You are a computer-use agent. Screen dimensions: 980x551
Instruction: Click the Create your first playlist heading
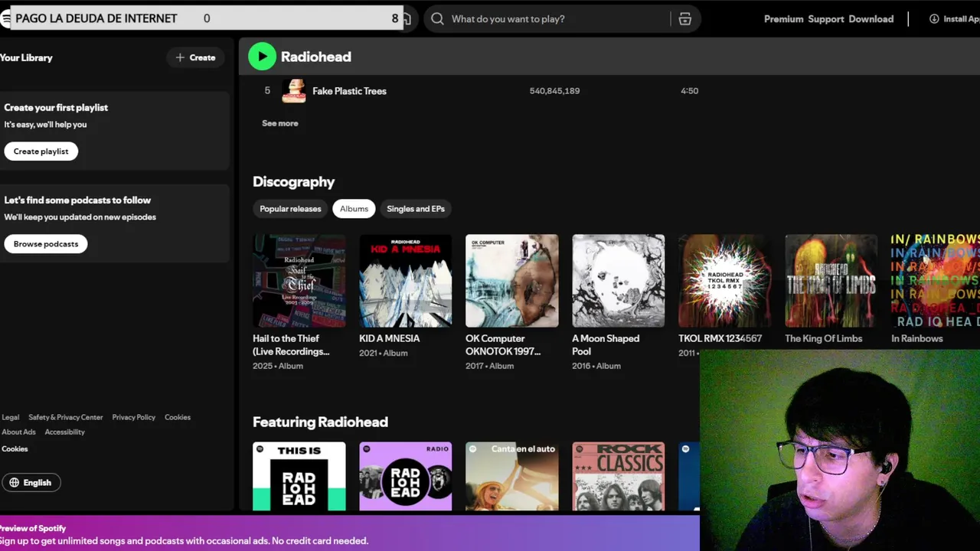(x=56, y=108)
